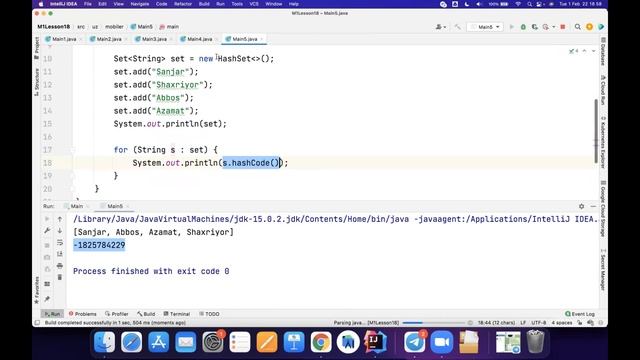This screenshot has width=640, height=360.
Task: Change LF line separator in status bar
Action: tap(523, 323)
